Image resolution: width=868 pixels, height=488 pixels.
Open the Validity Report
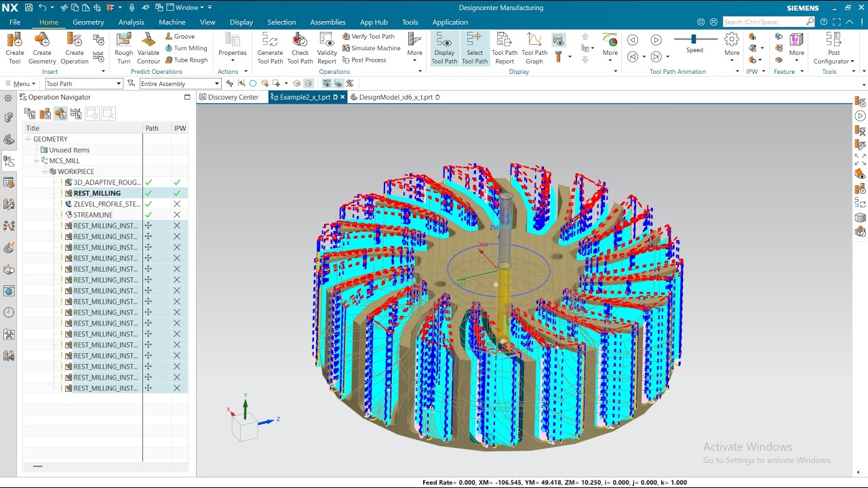327,48
